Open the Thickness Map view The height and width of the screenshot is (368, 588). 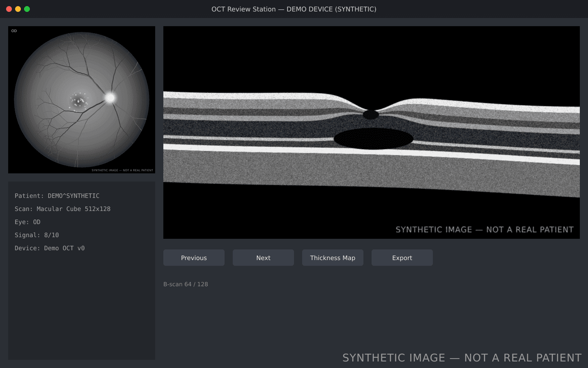click(333, 258)
